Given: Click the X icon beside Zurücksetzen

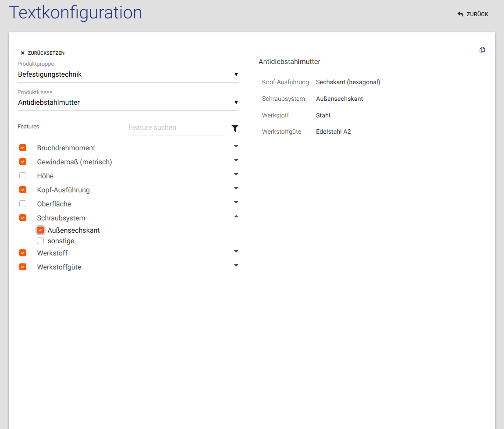Looking at the screenshot, I should click(x=23, y=53).
